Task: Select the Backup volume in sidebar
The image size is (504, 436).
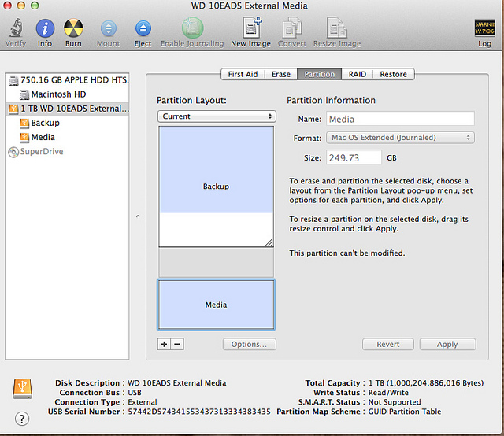Action: [x=67, y=123]
